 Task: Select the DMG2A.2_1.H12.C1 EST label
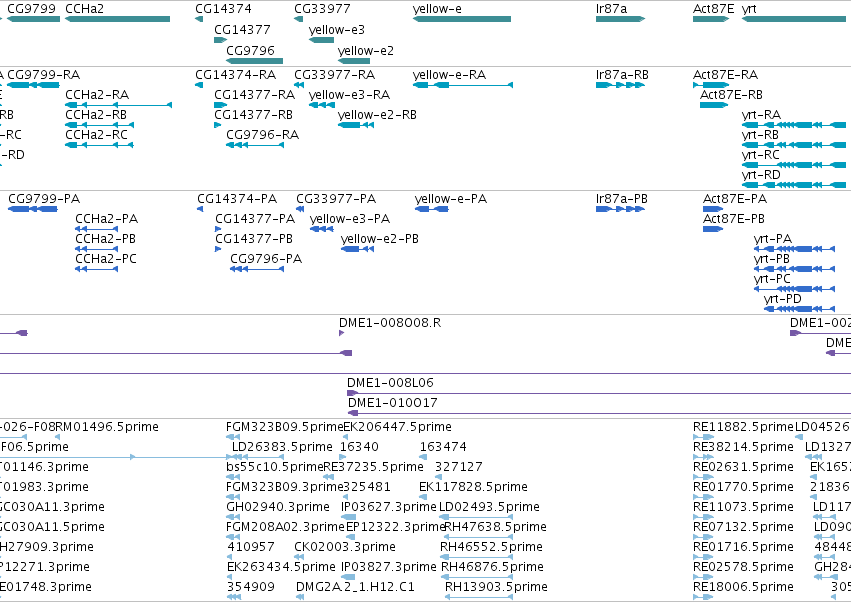coord(355,587)
